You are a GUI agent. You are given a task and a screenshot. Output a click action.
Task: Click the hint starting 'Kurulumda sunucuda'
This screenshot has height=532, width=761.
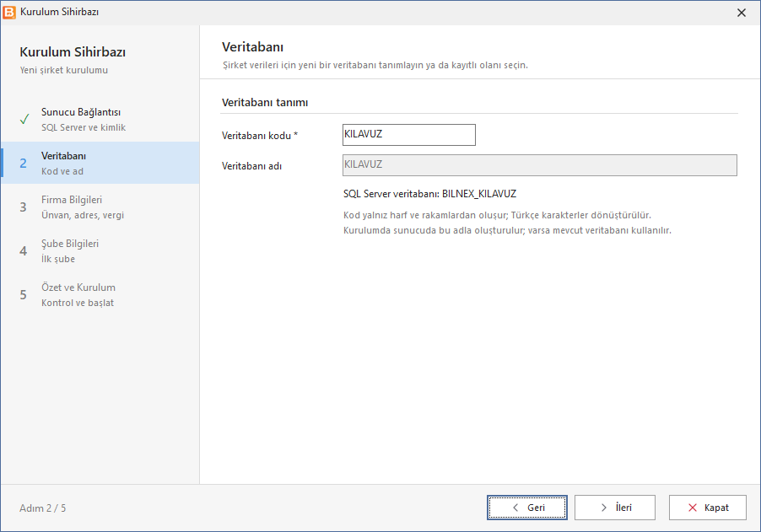tap(507, 230)
